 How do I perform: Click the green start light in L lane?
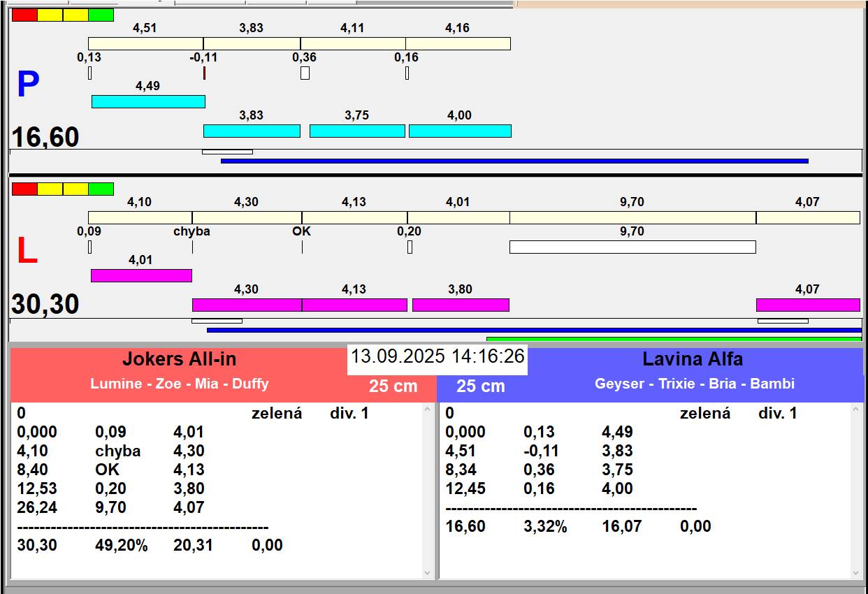coord(101,189)
